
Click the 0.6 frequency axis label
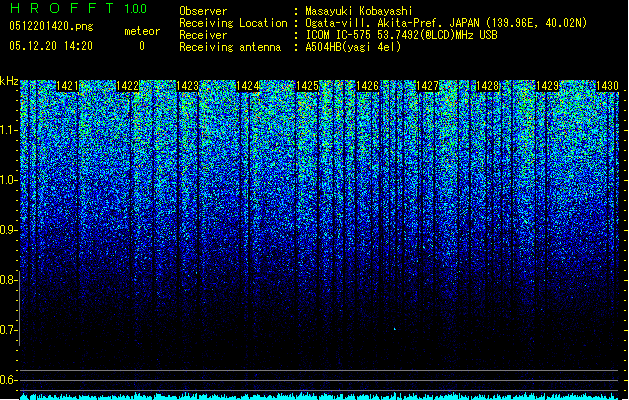pos(9,380)
